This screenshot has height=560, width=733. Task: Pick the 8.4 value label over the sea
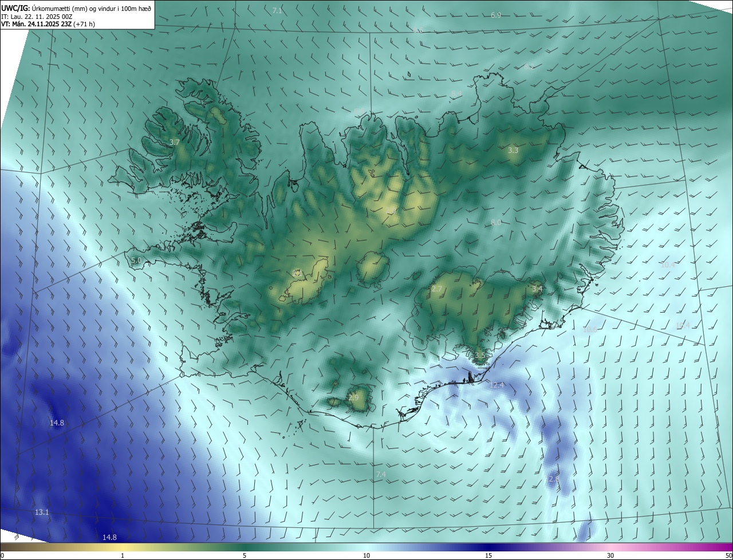pyautogui.click(x=456, y=93)
